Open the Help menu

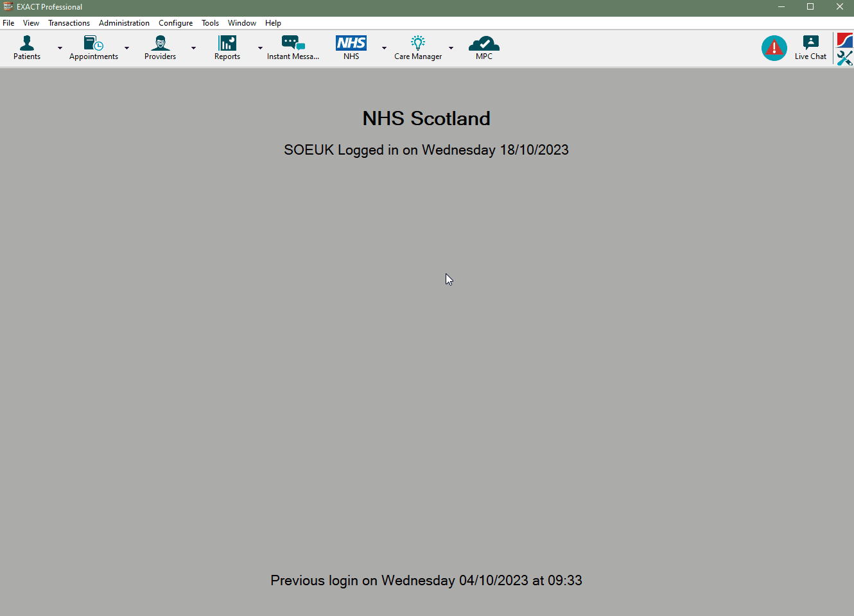(273, 23)
